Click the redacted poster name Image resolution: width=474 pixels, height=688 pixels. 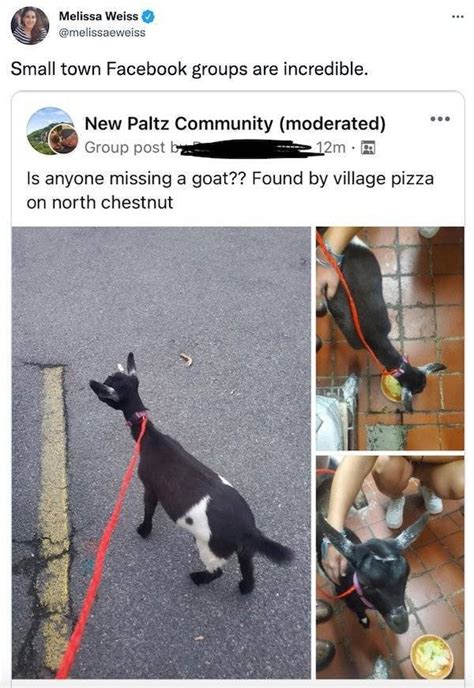[x=246, y=148]
